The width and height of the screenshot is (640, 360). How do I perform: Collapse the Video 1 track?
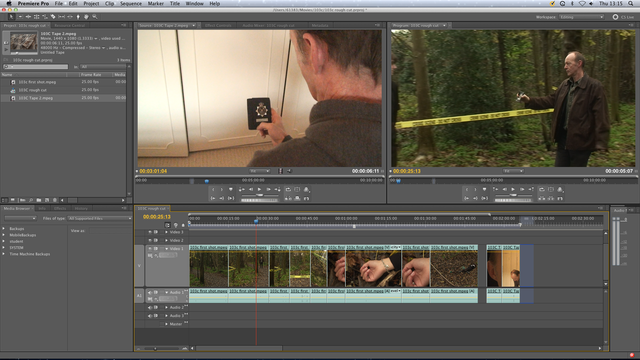click(167, 249)
